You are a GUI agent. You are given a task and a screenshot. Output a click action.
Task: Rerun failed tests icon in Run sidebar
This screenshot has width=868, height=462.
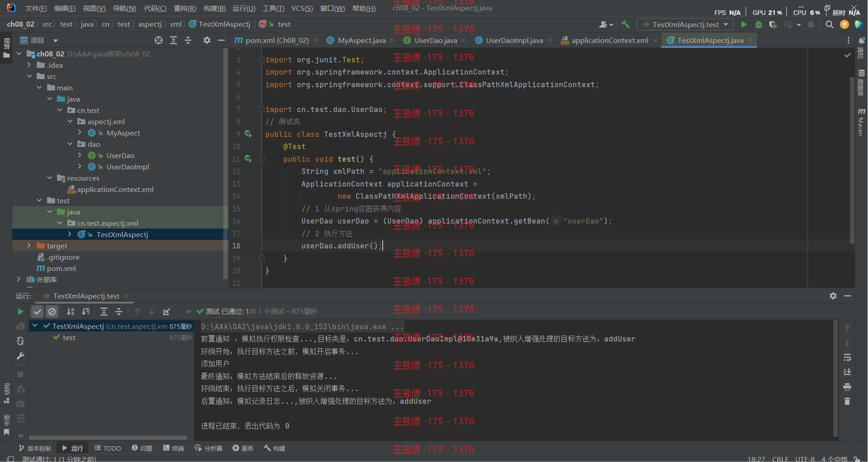pos(20,327)
